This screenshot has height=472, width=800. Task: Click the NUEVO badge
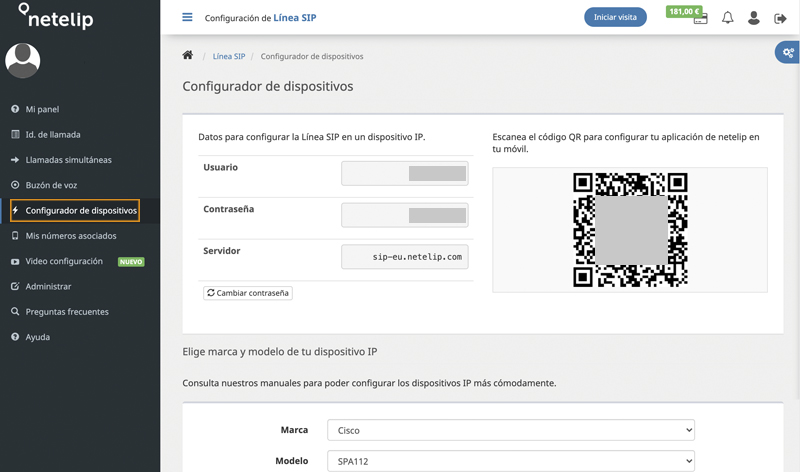(x=131, y=262)
